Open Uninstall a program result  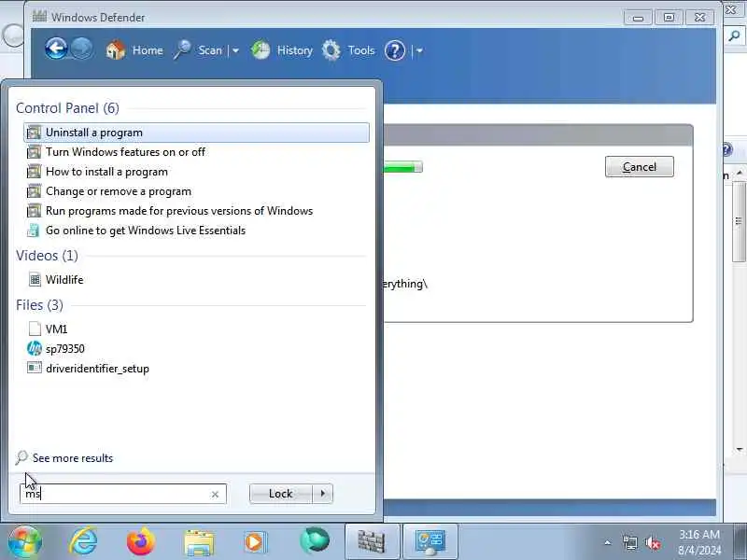point(196,133)
